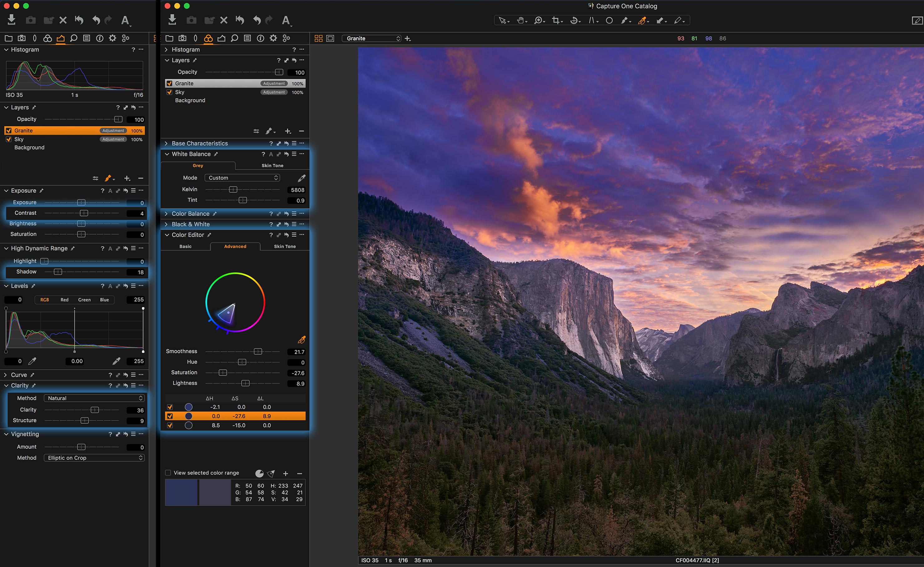Switch to the Exposure tool tab icon
This screenshot has width=924, height=567.
click(x=222, y=38)
